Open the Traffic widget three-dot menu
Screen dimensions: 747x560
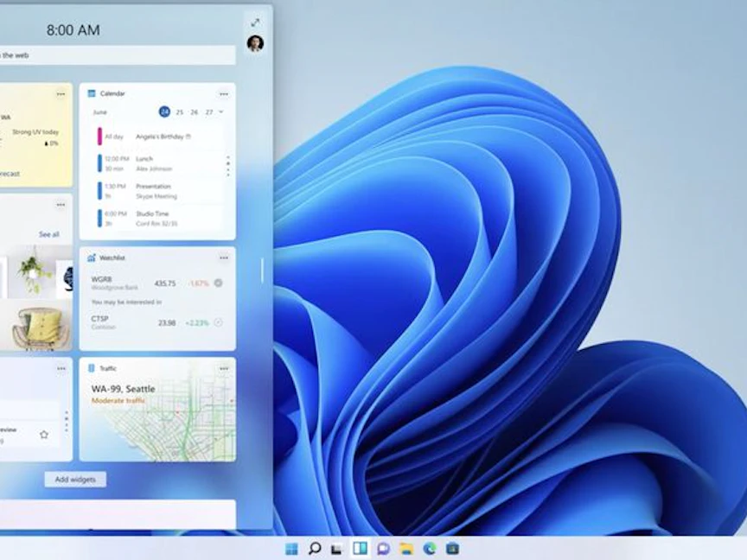(224, 368)
